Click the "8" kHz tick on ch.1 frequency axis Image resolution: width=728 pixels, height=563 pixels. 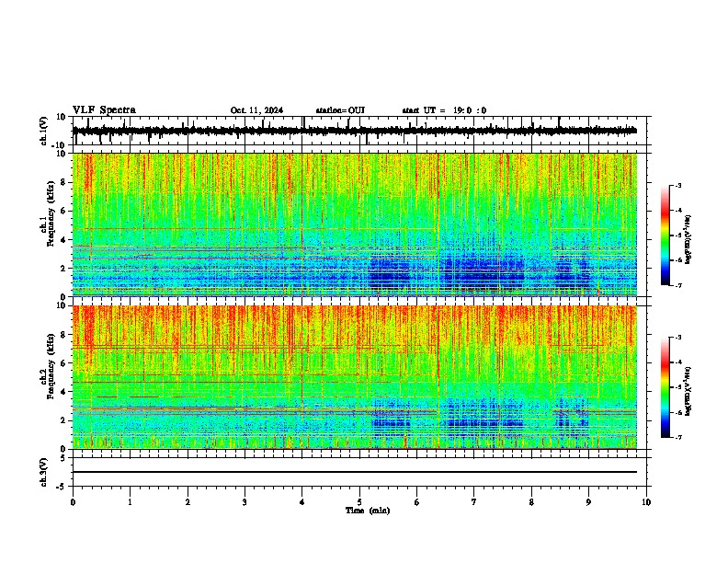(64, 182)
